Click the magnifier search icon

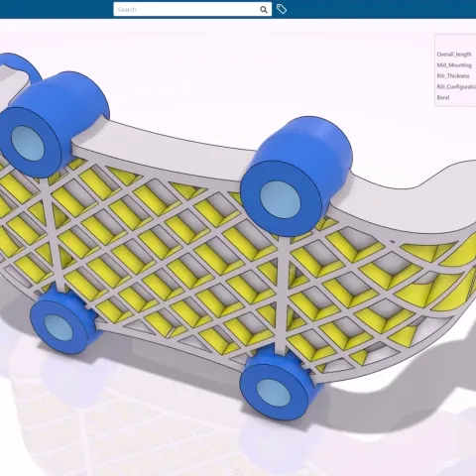coord(264,10)
